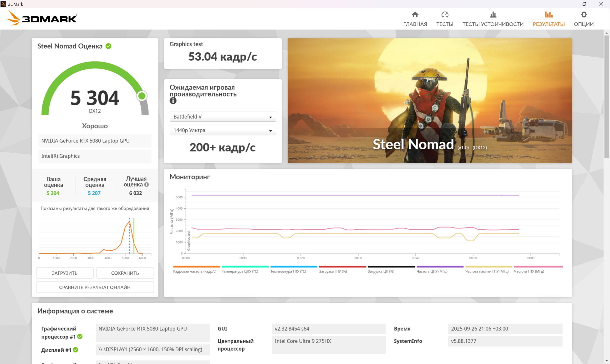
Task: Click the NVIDIA GeForce RTX 5080 field in Информация о системе
Action: 152,333
